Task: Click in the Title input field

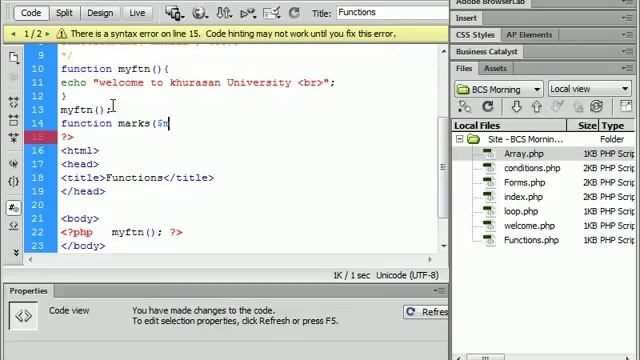Action: pos(392,13)
